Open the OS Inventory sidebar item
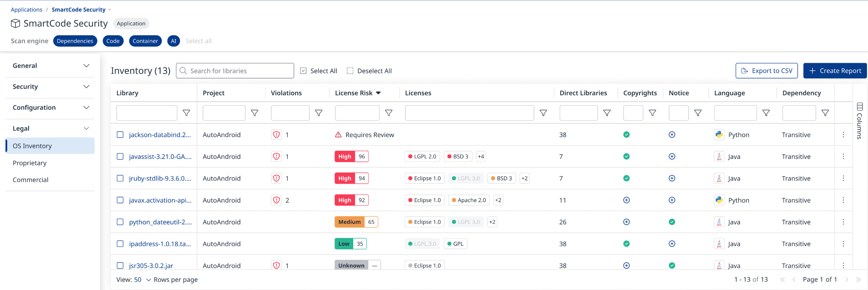The height and width of the screenshot is (290, 868). [x=50, y=146]
